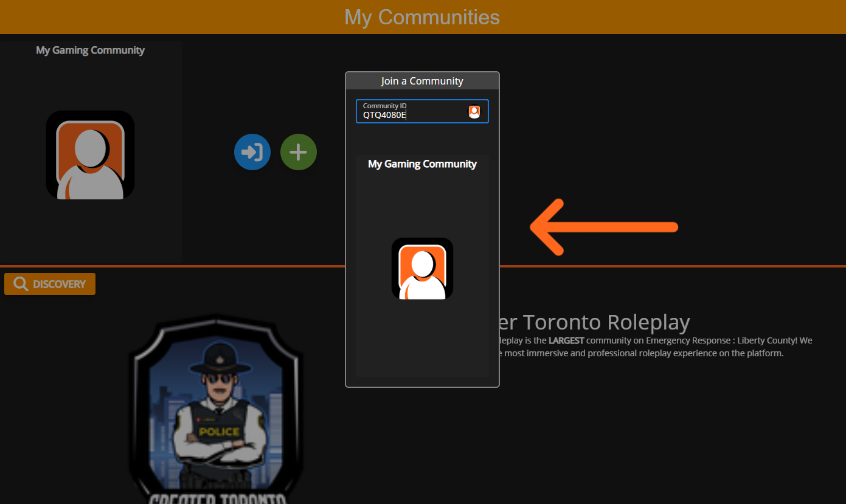Click the QTQ4080E text in the ID field
Image resolution: width=846 pixels, height=504 pixels.
[x=384, y=115]
